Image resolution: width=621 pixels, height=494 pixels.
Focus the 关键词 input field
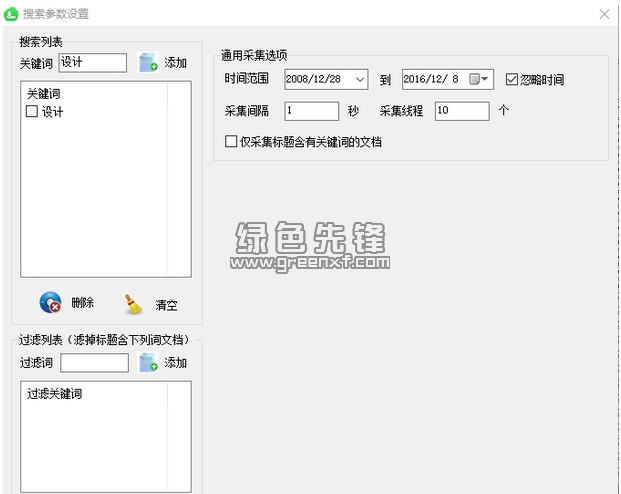93,63
